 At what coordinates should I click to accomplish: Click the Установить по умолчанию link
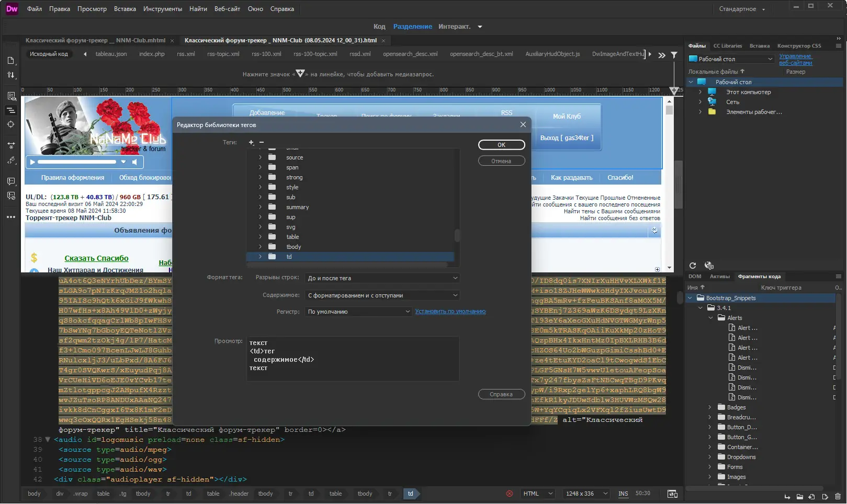tap(450, 312)
